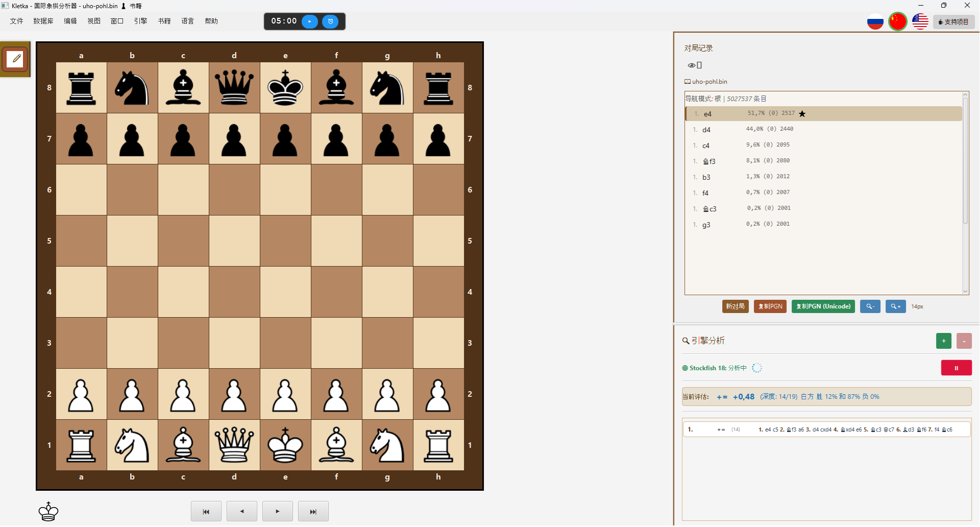Open the 语言 menu
This screenshot has height=527, width=980.
click(x=188, y=21)
